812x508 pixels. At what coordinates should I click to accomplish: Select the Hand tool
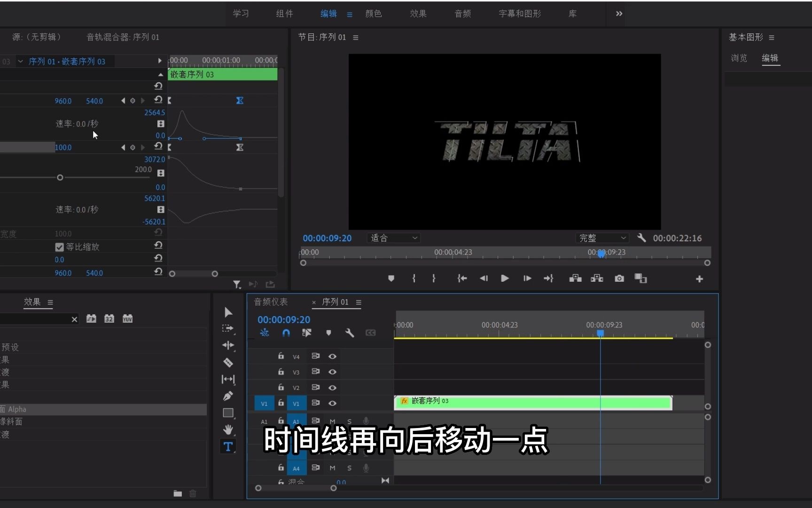click(228, 429)
